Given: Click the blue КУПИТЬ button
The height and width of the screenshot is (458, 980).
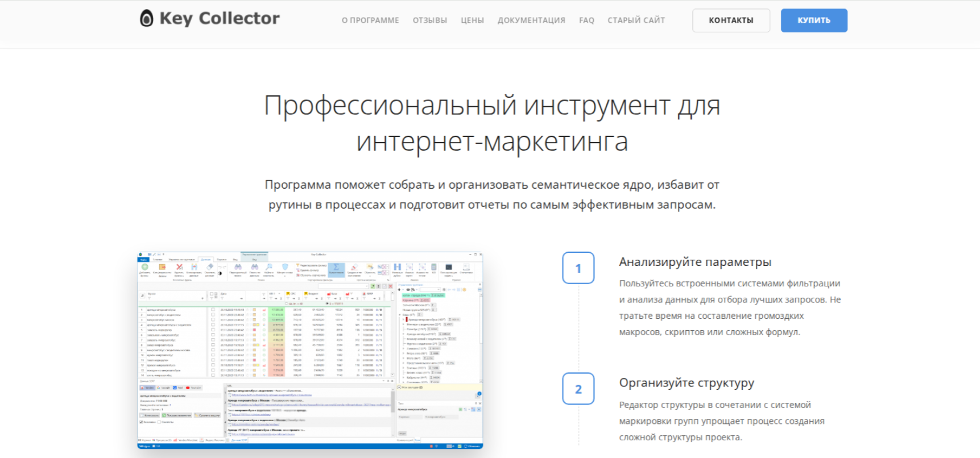Looking at the screenshot, I should [x=814, y=20].
